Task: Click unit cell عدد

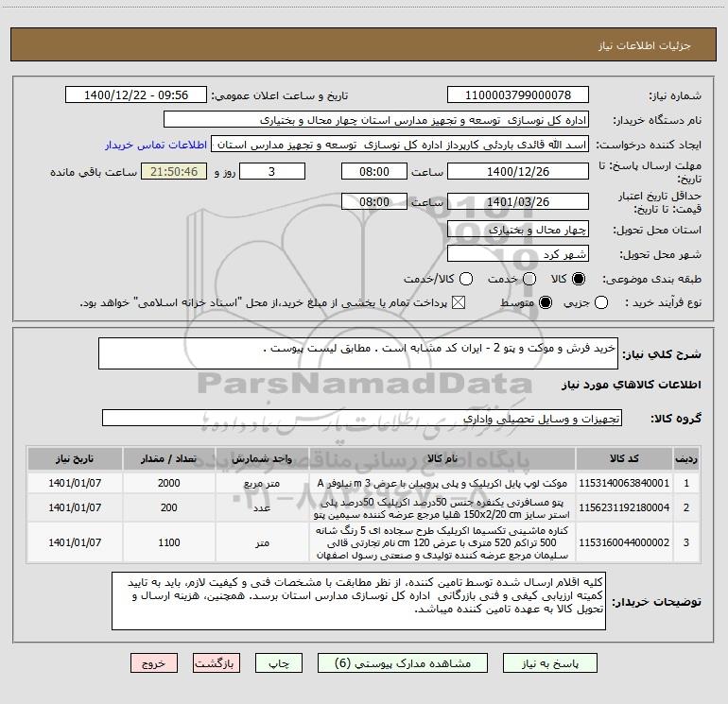Action: (x=262, y=507)
